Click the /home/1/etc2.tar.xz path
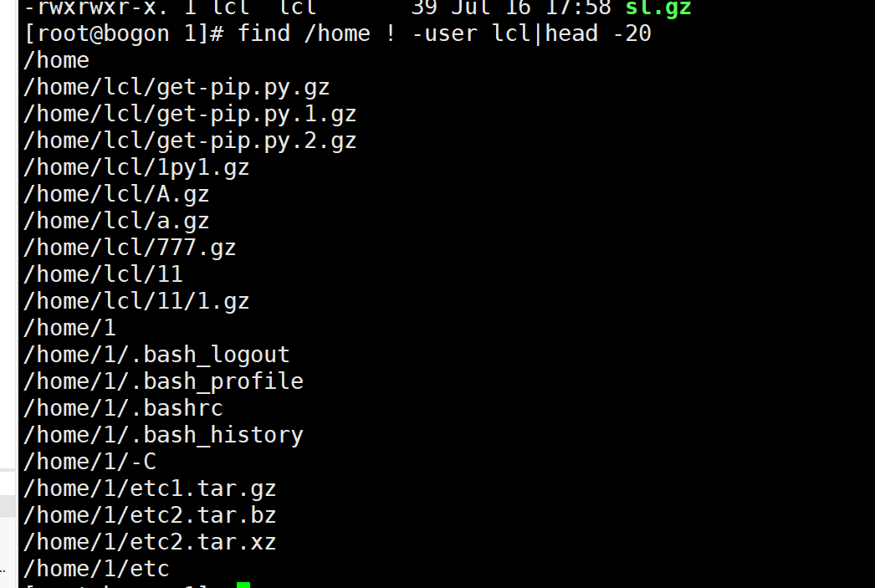The height and width of the screenshot is (588, 875). tap(150, 543)
